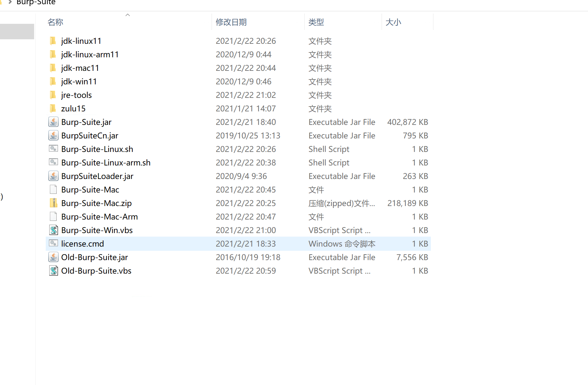The width and height of the screenshot is (588, 385).
Task: Click the BurpSuiteLoader.jar Java icon
Action: coord(53,176)
